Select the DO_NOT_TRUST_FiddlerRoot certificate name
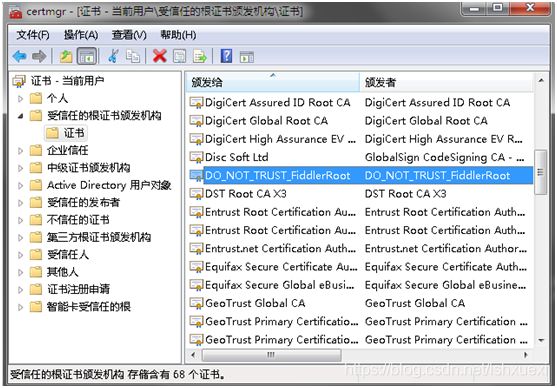557x388 pixels. pyautogui.click(x=277, y=176)
